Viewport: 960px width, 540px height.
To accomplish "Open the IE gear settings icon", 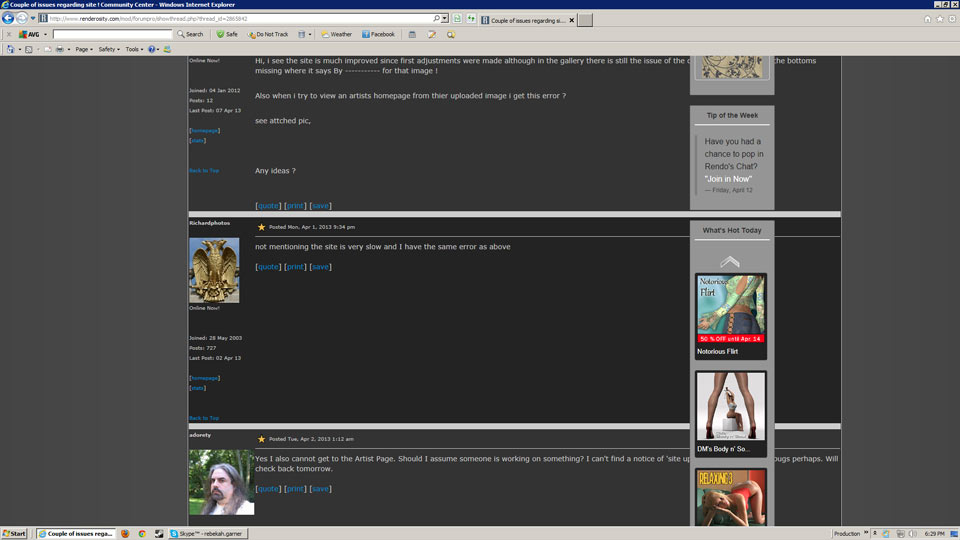I will pyautogui.click(x=952, y=19).
